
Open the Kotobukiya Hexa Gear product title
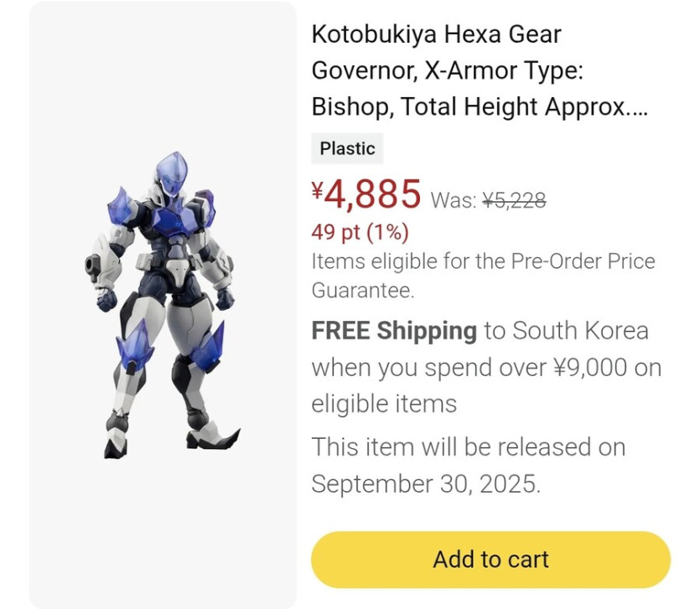pos(436,35)
